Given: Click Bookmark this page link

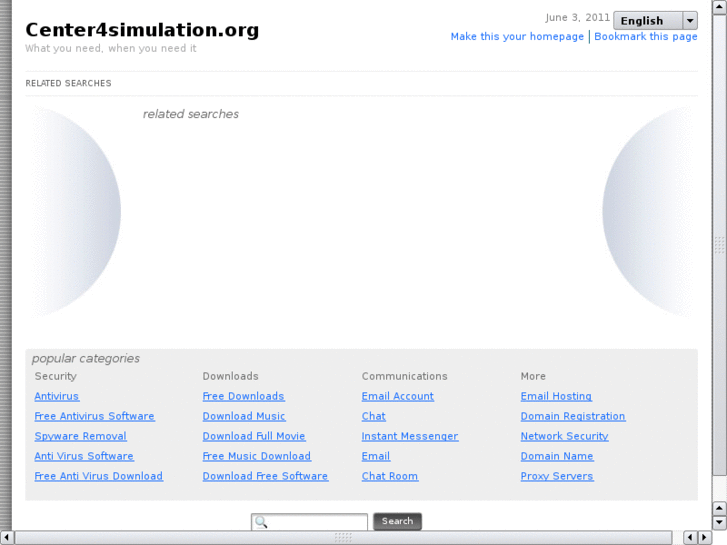Looking at the screenshot, I should coord(645,37).
